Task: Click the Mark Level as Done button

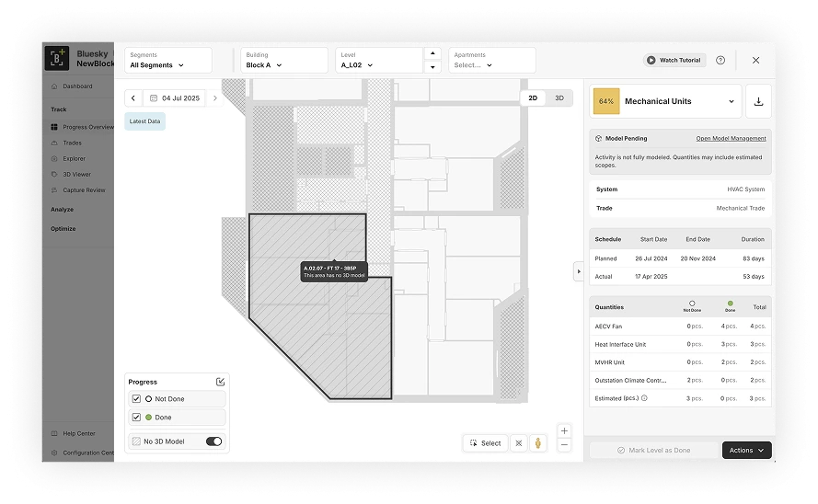Action: pyautogui.click(x=654, y=451)
